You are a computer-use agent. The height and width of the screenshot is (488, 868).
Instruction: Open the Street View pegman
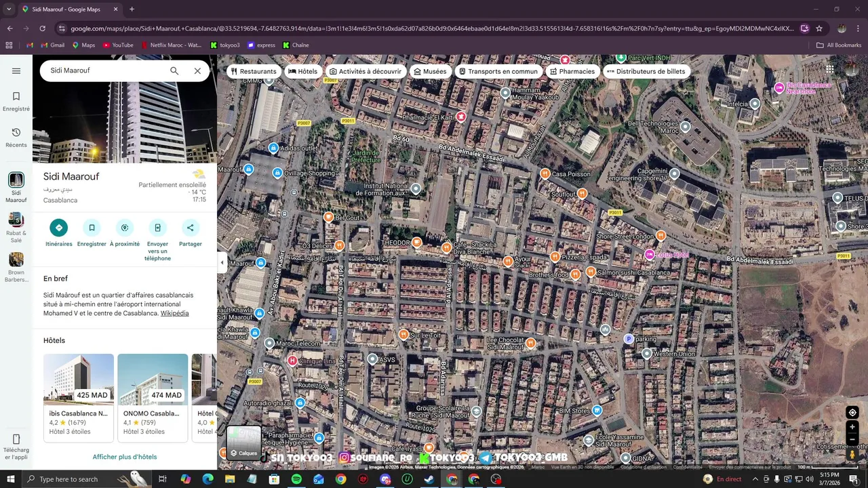click(x=852, y=455)
